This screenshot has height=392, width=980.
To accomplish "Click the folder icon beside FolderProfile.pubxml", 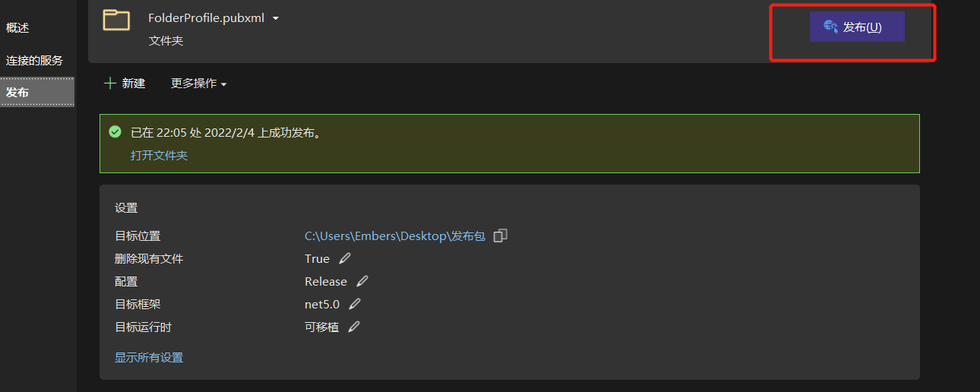I will [x=116, y=20].
